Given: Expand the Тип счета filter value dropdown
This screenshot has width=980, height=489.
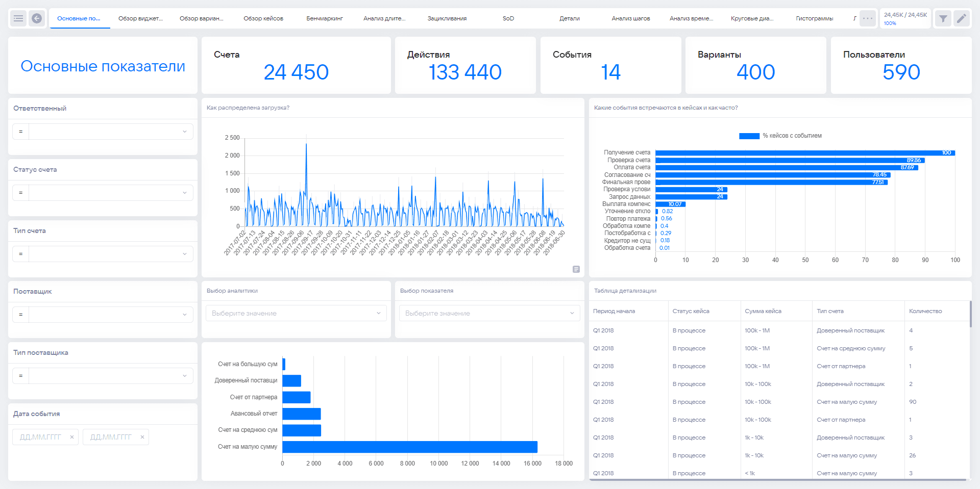Looking at the screenshot, I should tap(111, 254).
